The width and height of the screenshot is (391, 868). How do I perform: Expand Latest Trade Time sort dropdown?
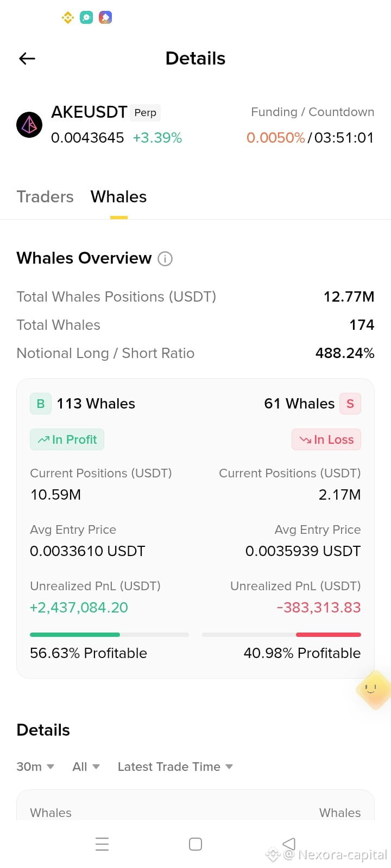(x=175, y=767)
